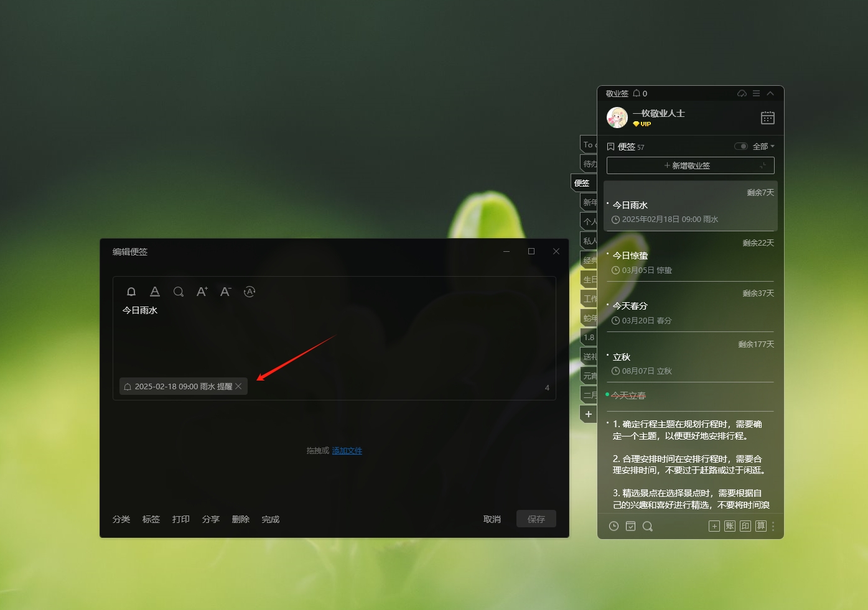Click the user avatar picture
This screenshot has height=610, width=868.
point(617,118)
